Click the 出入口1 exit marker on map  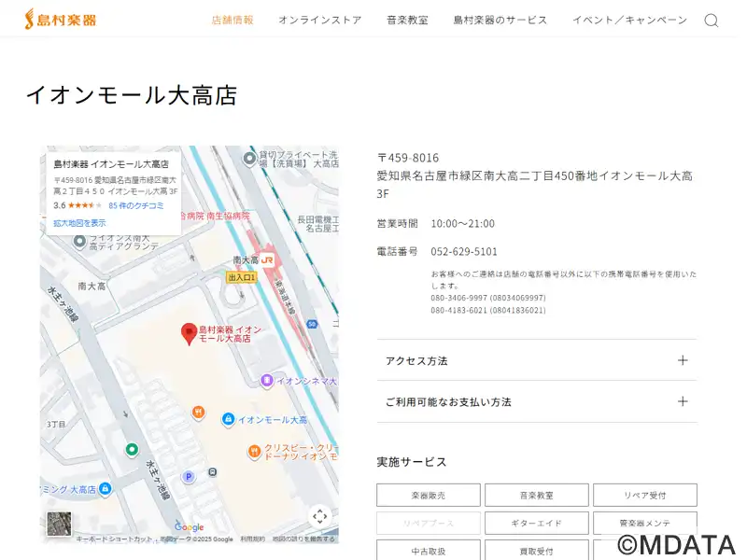(242, 277)
